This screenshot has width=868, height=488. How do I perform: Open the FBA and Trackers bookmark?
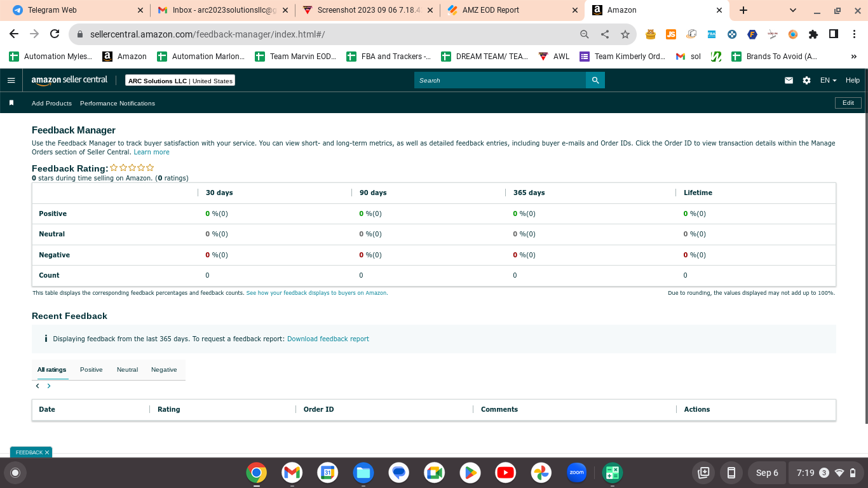coord(388,57)
